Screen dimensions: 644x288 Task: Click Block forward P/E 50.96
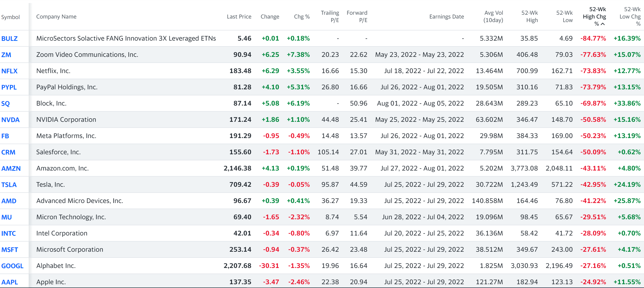click(359, 103)
